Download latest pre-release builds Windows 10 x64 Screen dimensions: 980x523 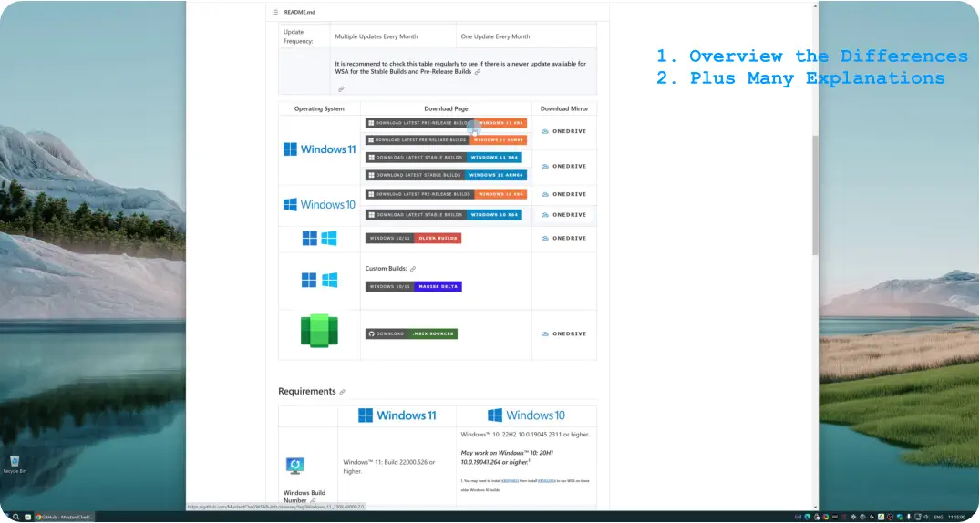pyautogui.click(x=446, y=194)
